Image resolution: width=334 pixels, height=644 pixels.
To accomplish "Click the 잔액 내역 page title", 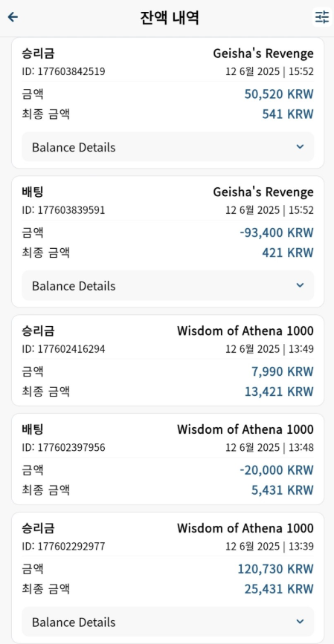I will pyautogui.click(x=170, y=18).
